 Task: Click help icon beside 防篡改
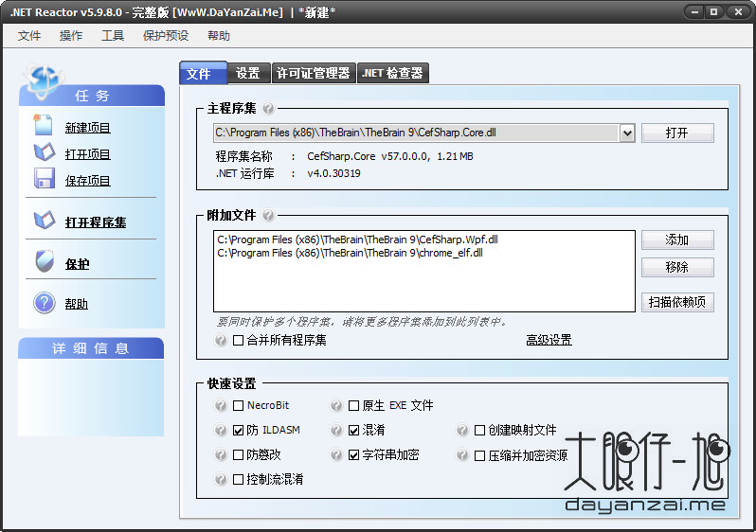[x=221, y=454]
